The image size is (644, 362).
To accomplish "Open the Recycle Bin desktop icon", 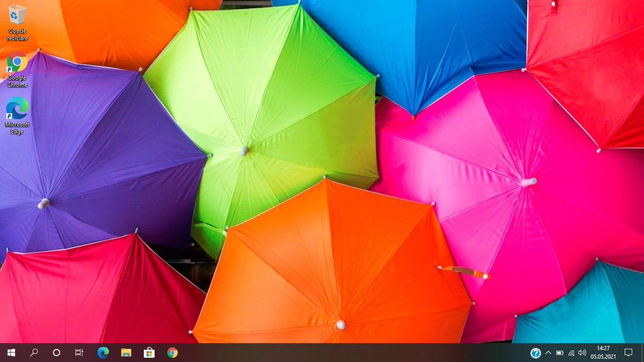I will [x=17, y=15].
